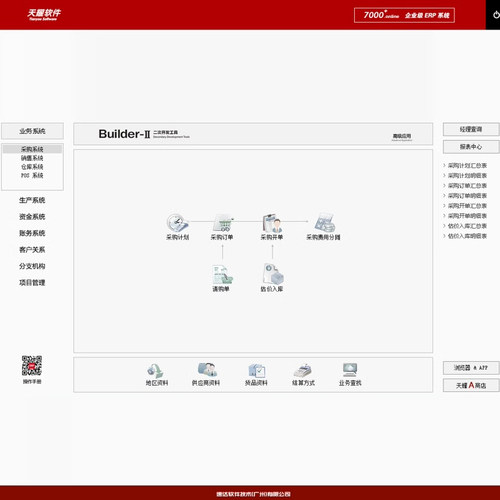Click the 7000 online ERP badge
Screen dimensions: 500x500
404,15
